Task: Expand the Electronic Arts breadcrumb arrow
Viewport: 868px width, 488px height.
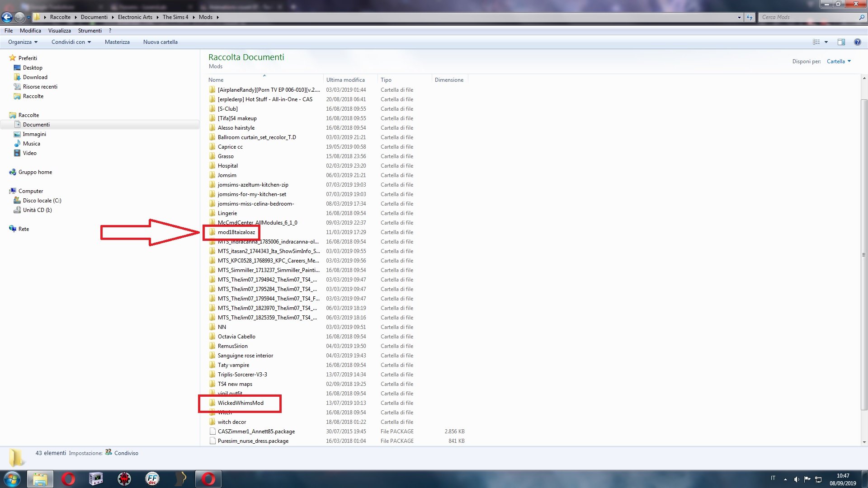Action: click(x=157, y=17)
